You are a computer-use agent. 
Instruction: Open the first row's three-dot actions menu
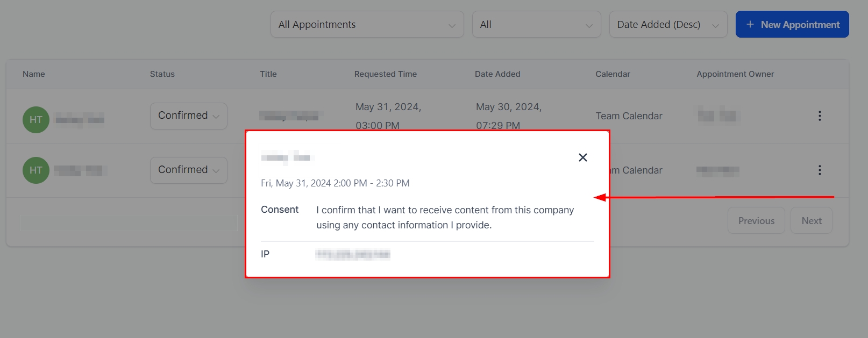point(819,116)
